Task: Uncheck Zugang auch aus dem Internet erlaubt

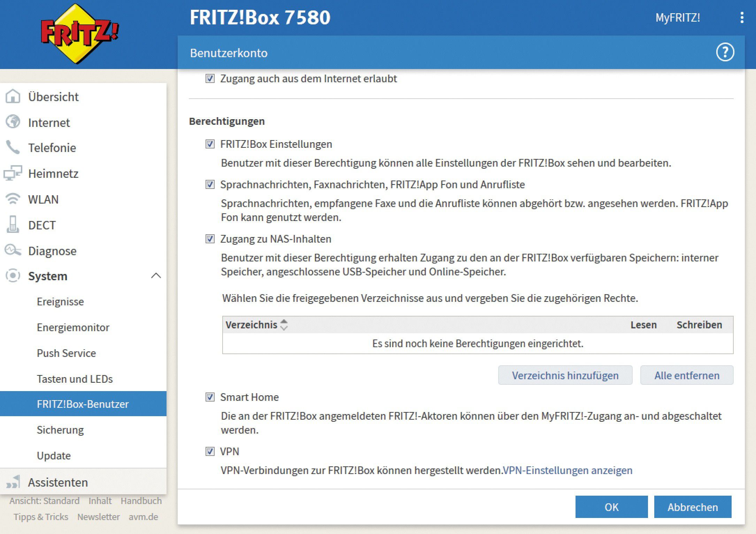Action: 209,79
